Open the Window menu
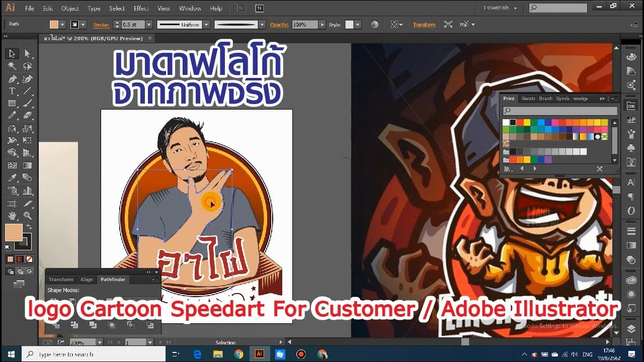The image size is (644, 362). 190,9
